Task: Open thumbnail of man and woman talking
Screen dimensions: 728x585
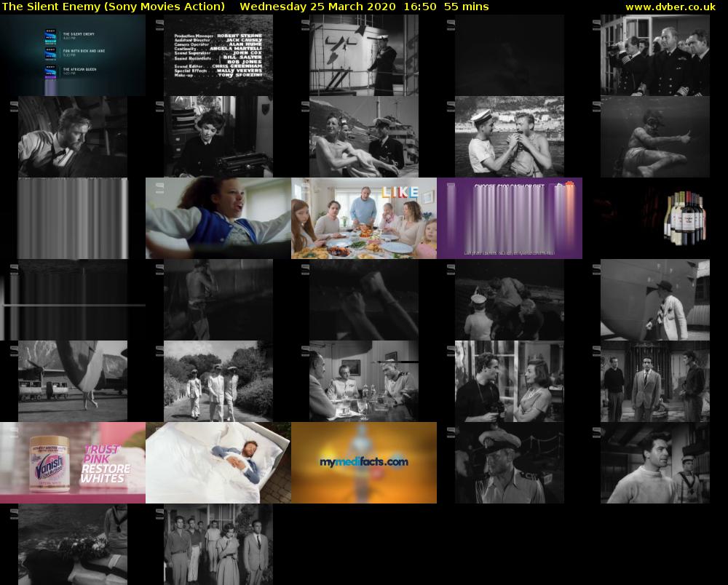Action: tap(510, 381)
